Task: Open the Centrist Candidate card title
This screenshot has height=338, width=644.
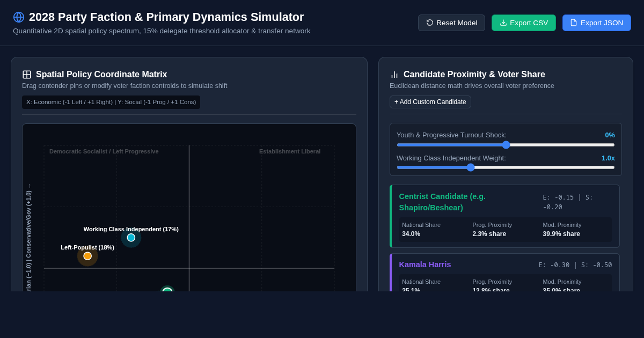Action: pos(442,202)
